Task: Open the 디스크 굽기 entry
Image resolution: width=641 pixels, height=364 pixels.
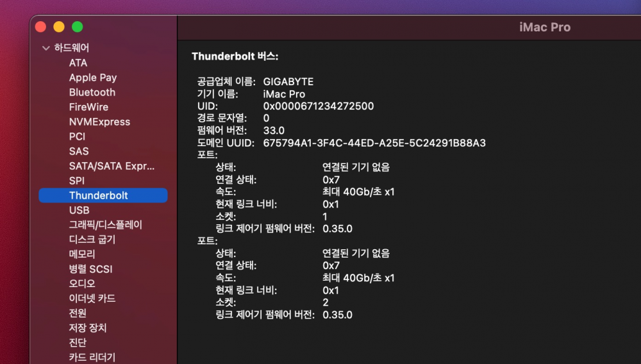Action: [x=92, y=240]
